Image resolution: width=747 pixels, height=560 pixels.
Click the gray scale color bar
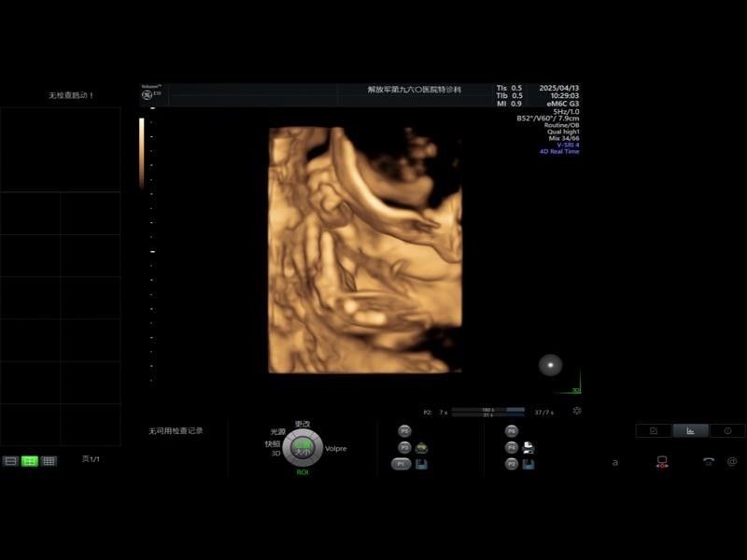pos(142,153)
